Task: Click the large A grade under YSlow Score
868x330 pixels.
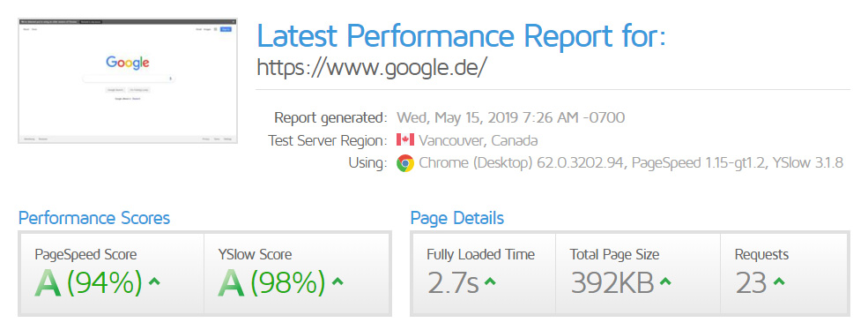Action: click(231, 283)
